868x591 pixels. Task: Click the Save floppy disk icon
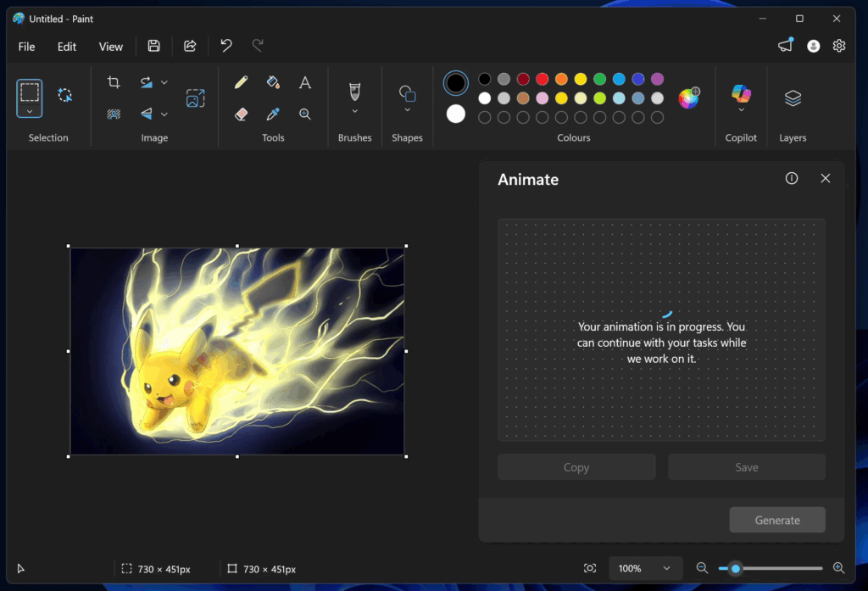click(154, 46)
